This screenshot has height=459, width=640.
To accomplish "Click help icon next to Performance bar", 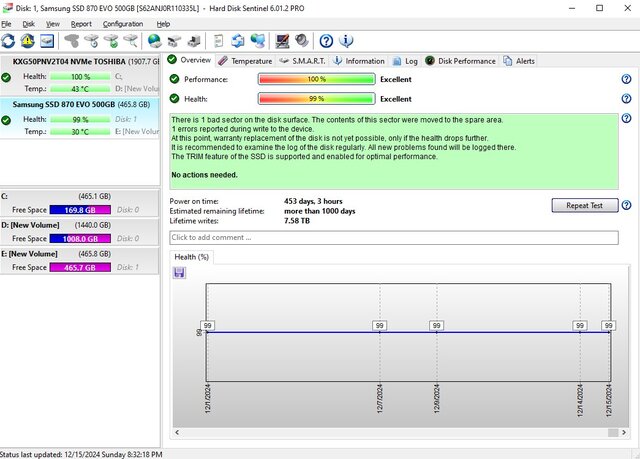I will click(x=626, y=79).
